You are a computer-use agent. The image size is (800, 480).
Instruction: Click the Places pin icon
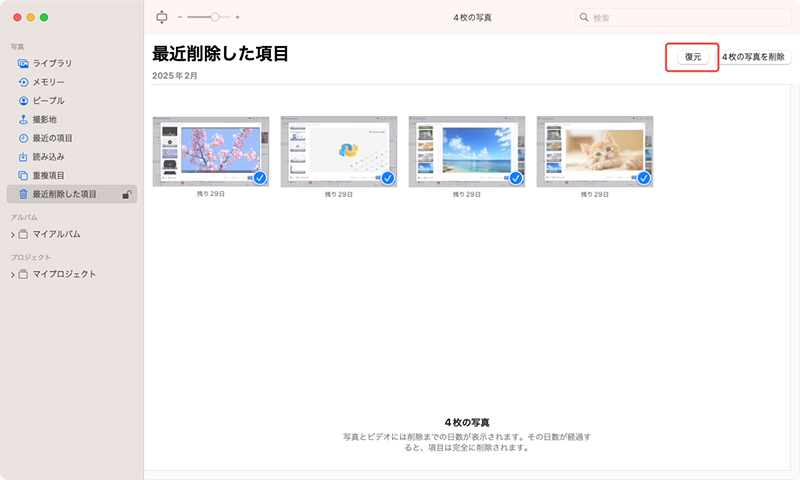pyautogui.click(x=23, y=119)
